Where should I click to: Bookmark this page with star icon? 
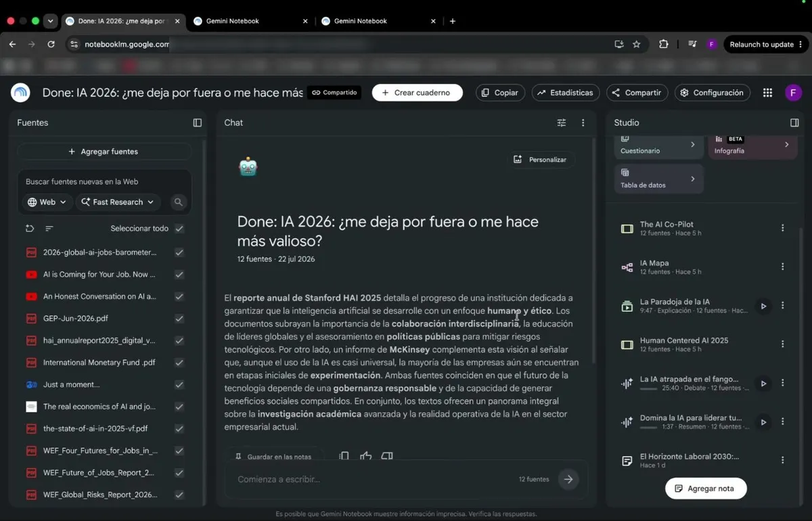tap(636, 44)
